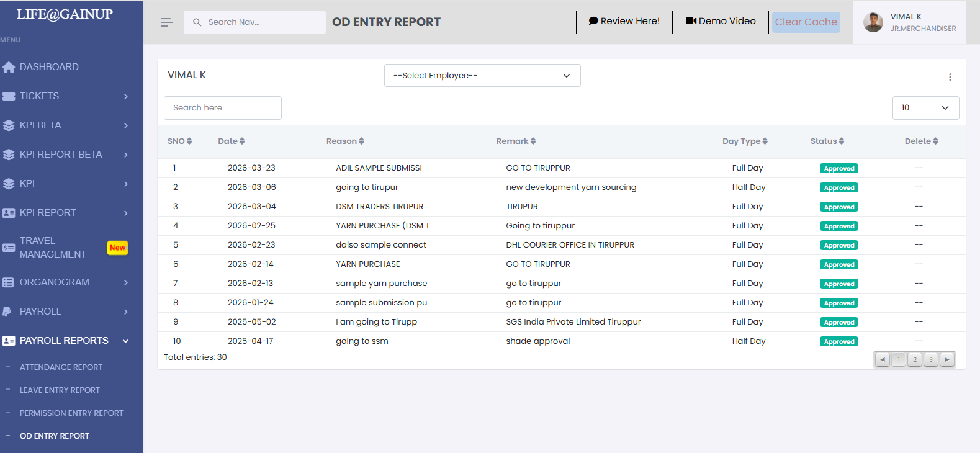Click the Dashboard home icon
This screenshot has width=980, height=453.
9,67
